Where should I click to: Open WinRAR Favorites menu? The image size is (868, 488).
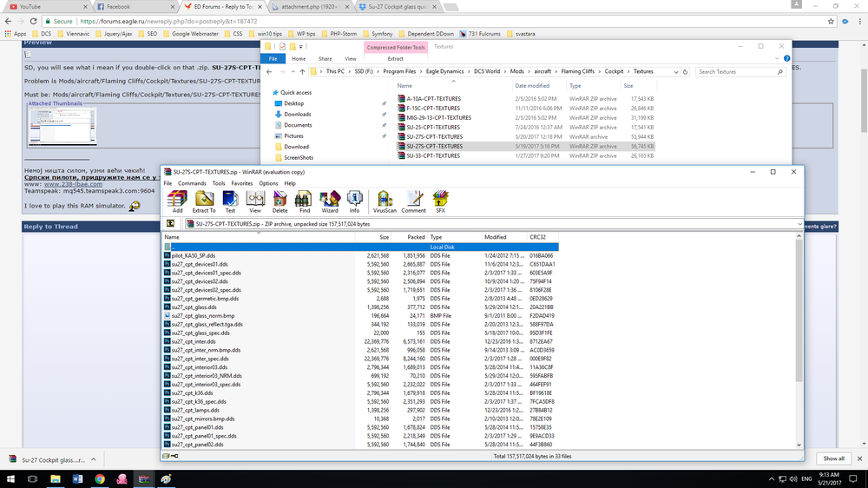pos(242,183)
